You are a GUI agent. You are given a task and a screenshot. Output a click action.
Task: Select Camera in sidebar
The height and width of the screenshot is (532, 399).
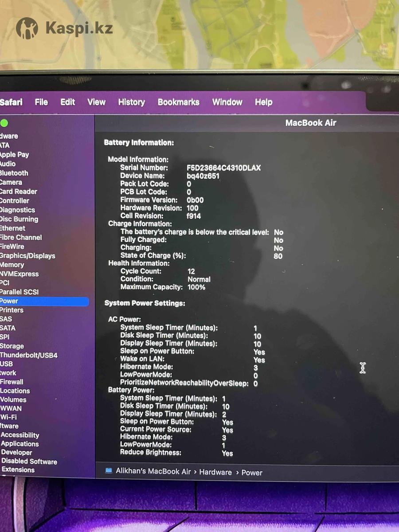tap(11, 182)
